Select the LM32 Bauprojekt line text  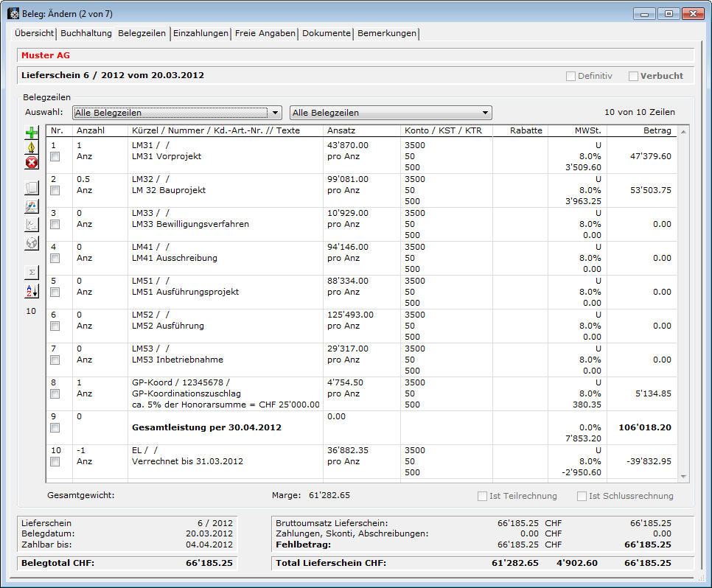pos(168,190)
